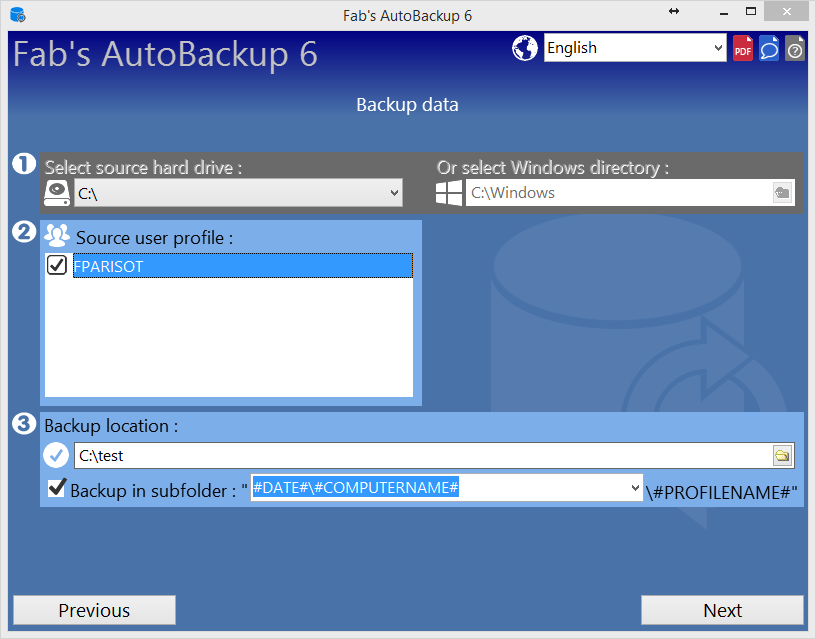Viewport: 816px width, 639px height.
Task: Expand the source hard drive C:\ dropdown
Action: click(x=392, y=193)
